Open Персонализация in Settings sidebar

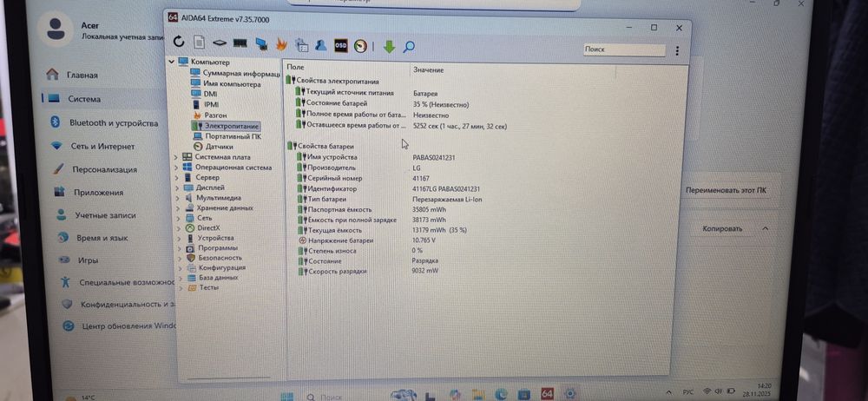(x=104, y=169)
